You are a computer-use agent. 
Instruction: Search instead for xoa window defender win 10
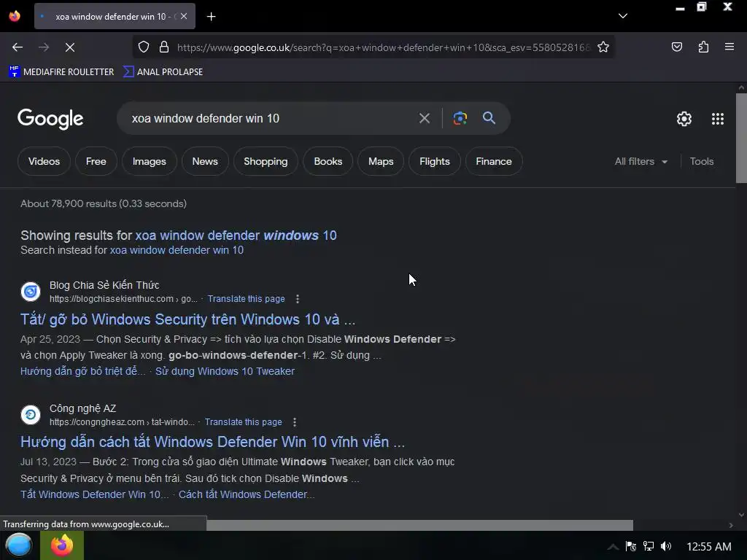[177, 250]
